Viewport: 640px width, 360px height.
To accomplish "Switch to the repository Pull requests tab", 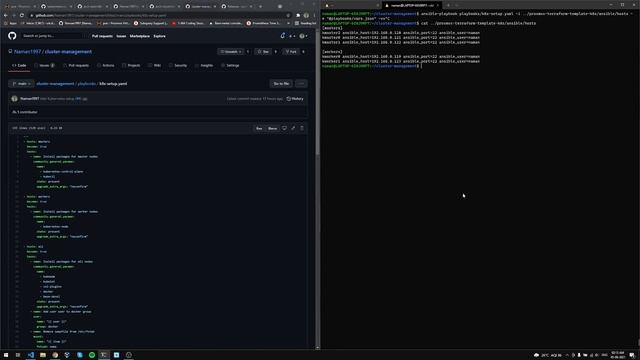I will (x=76, y=65).
